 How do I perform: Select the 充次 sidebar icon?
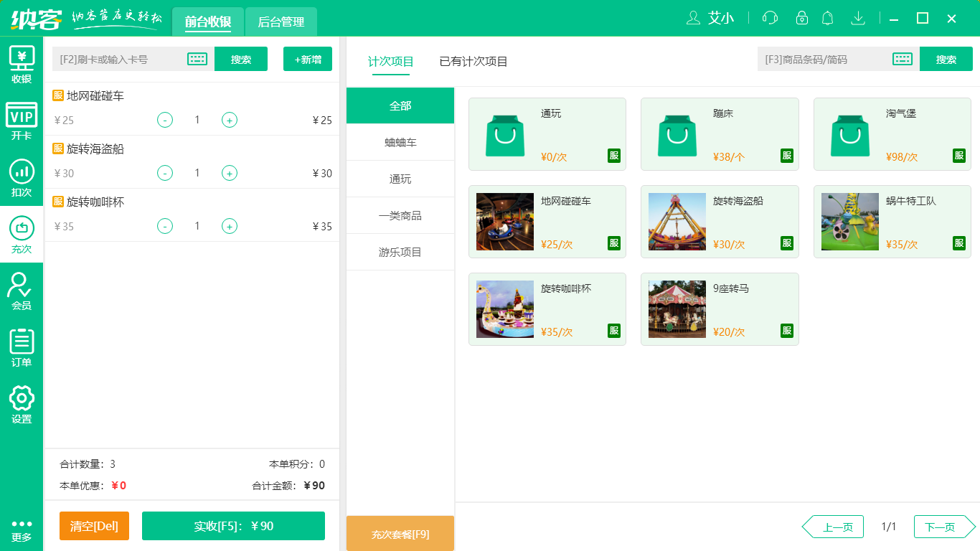[x=21, y=235]
